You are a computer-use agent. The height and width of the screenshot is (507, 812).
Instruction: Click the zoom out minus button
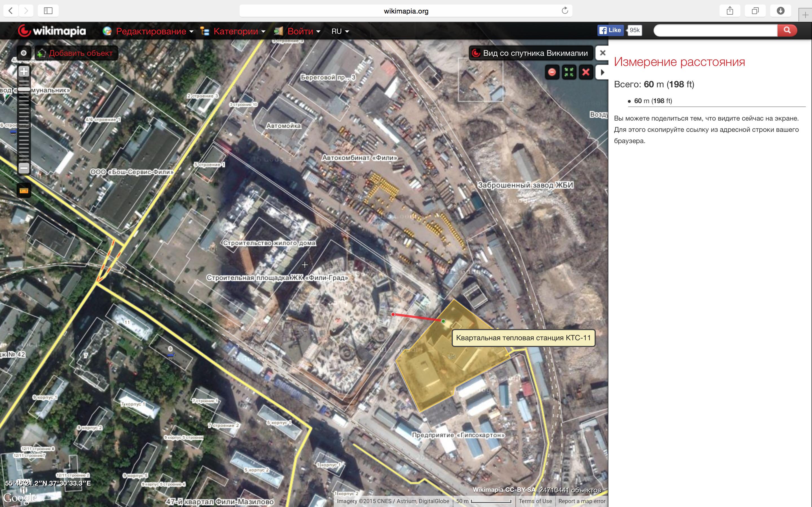tap(24, 168)
